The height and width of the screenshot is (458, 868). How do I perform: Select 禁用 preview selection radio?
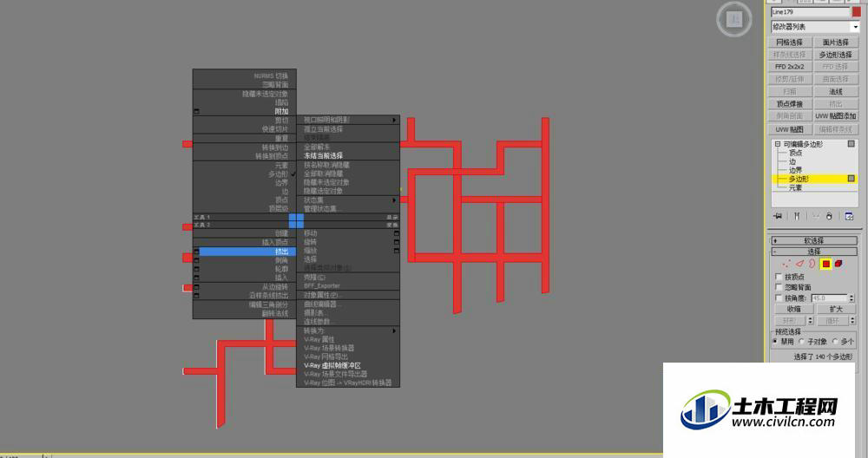(775, 341)
